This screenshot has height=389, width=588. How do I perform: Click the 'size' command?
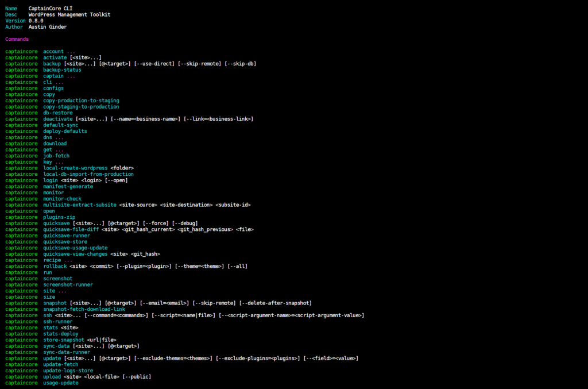point(49,297)
